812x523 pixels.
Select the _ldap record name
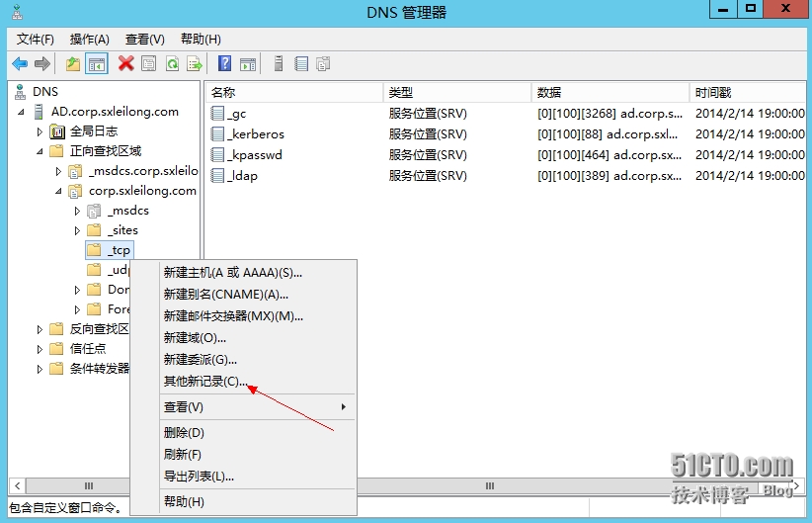[242, 176]
